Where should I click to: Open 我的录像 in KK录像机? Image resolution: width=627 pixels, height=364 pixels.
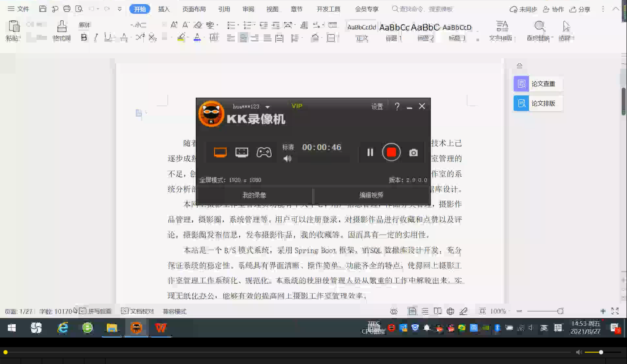tap(254, 195)
